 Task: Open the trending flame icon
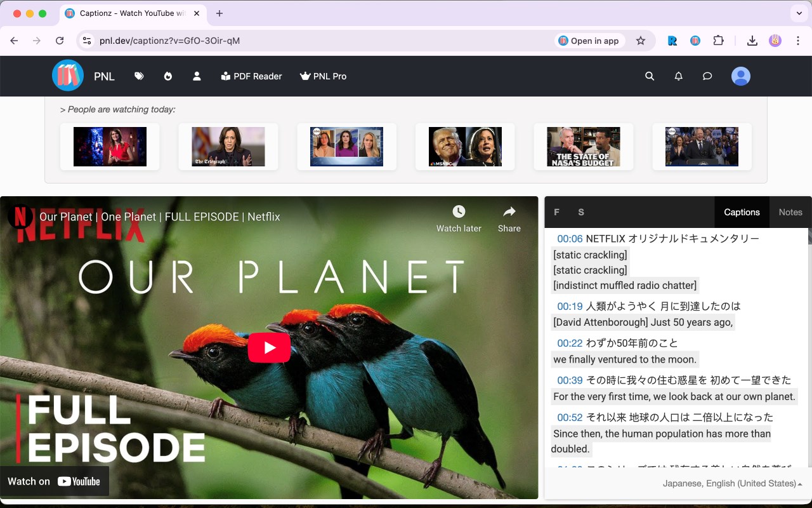click(168, 76)
